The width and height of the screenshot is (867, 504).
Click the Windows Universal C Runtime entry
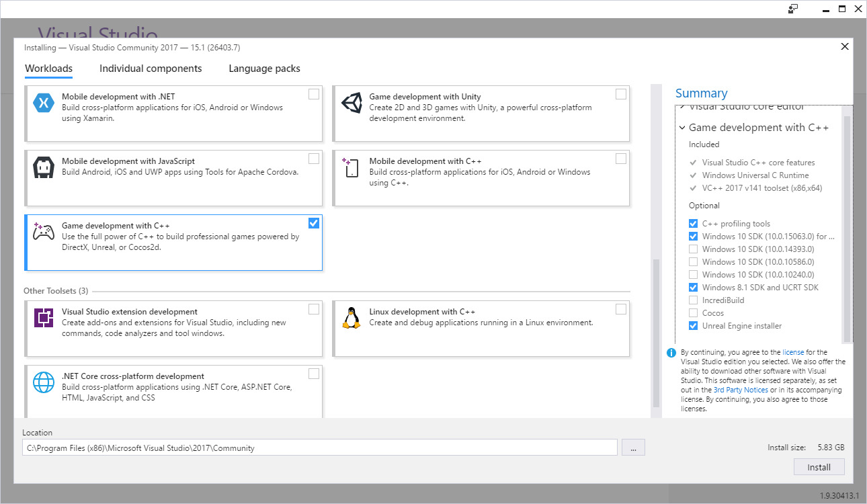755,175
